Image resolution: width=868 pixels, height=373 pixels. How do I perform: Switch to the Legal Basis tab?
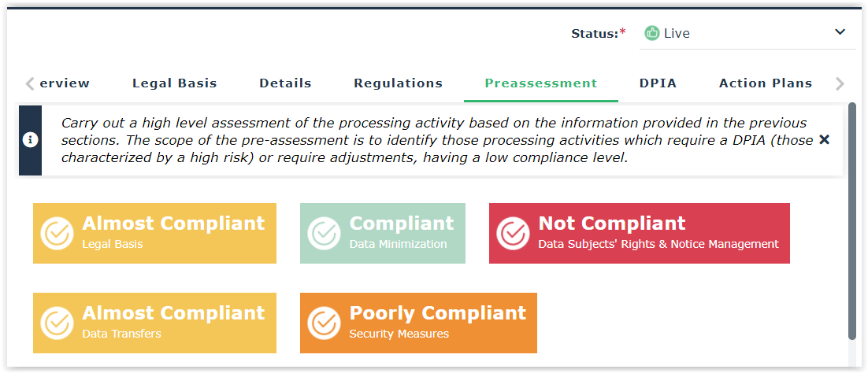click(174, 83)
